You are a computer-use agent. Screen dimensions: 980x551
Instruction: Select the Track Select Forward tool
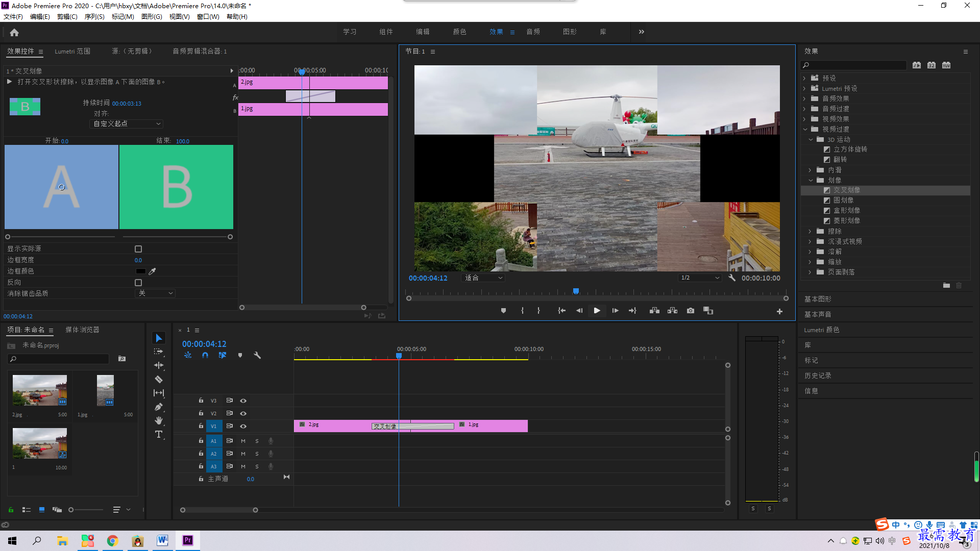[x=159, y=352]
